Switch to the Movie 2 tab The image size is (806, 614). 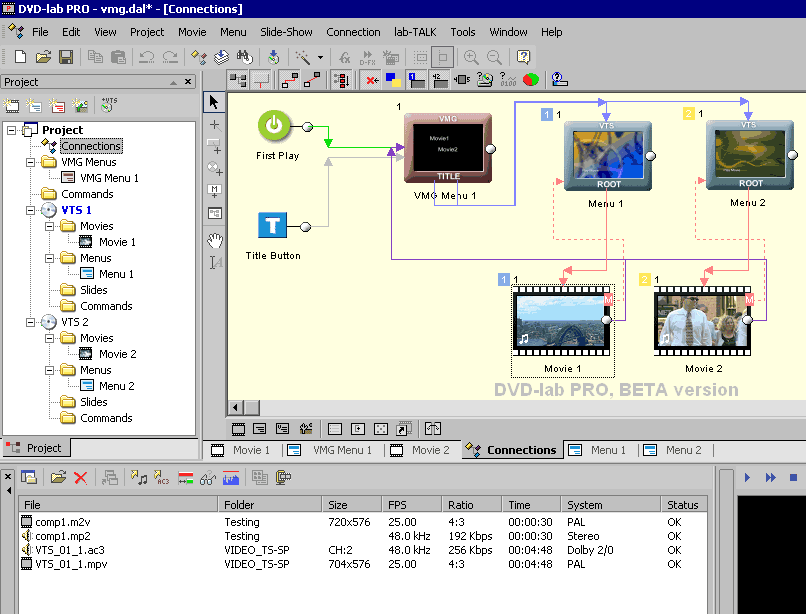pyautogui.click(x=419, y=450)
